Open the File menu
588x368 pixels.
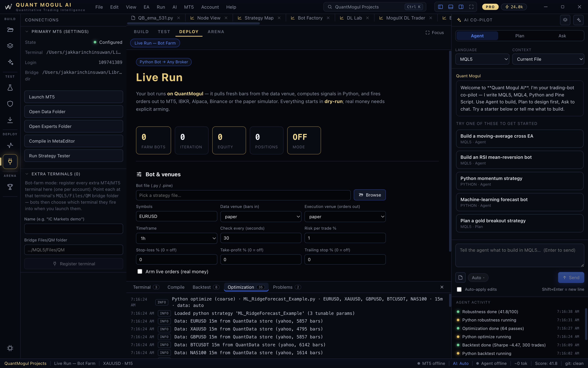click(x=99, y=7)
